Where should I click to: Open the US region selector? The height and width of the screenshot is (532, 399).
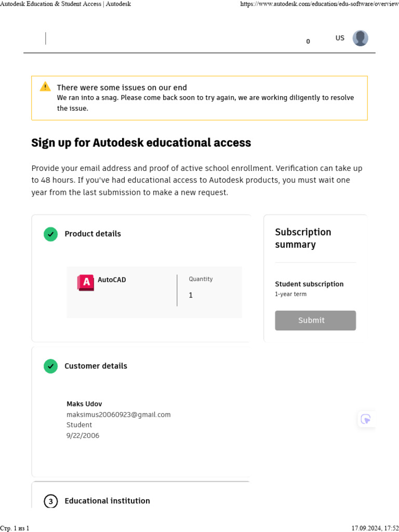[340, 38]
